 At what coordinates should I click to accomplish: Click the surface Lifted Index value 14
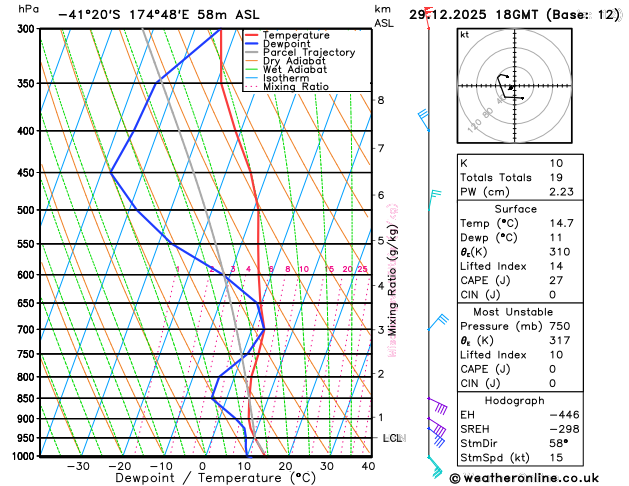(556, 266)
